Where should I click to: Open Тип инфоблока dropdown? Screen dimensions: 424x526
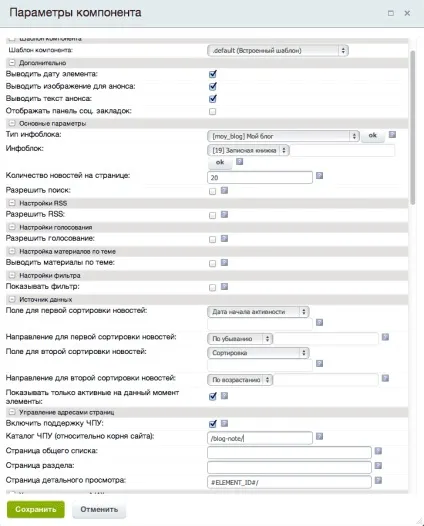pos(283,136)
